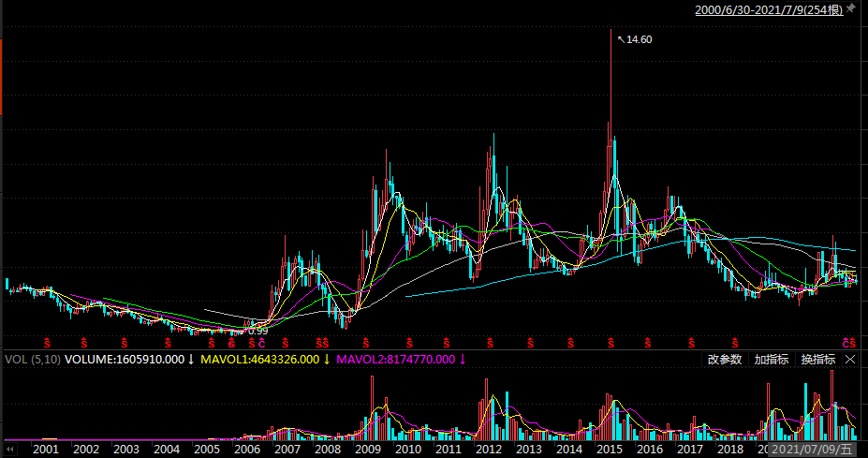Screen dimensions: 868x458
Task: Open 改参数 to modify indicator parameters
Action: [725, 360]
